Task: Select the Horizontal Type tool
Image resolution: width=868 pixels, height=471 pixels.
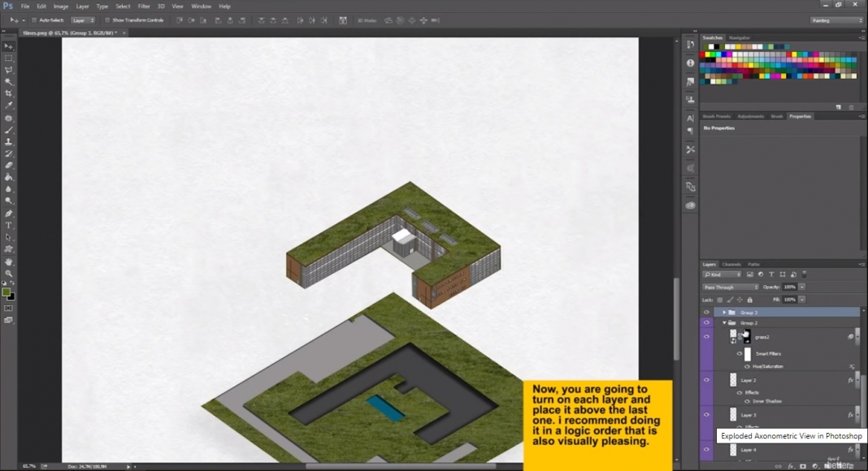Action: [9, 224]
